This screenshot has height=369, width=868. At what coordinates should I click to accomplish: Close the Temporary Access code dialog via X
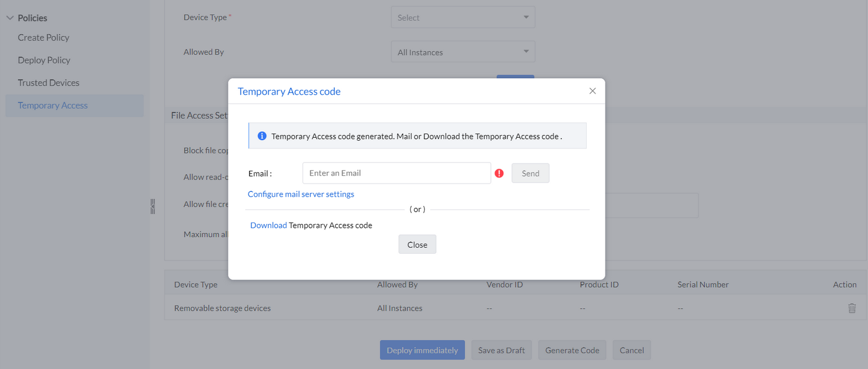(593, 91)
